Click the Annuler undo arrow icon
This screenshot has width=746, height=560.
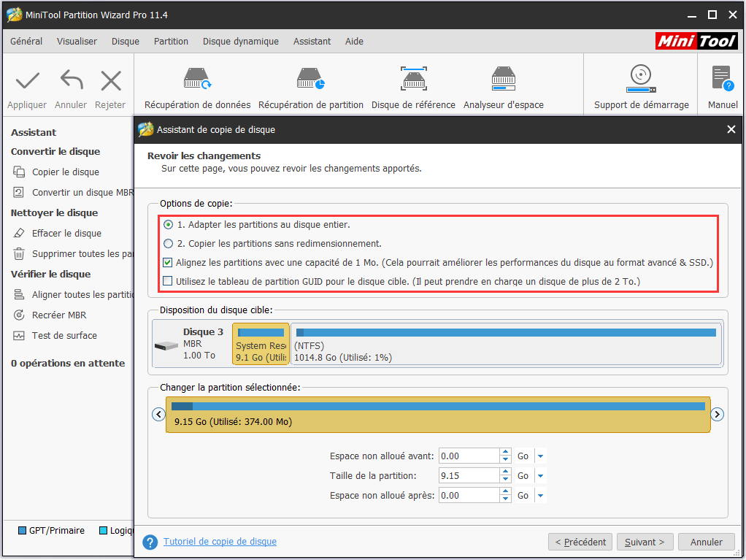coord(71,80)
